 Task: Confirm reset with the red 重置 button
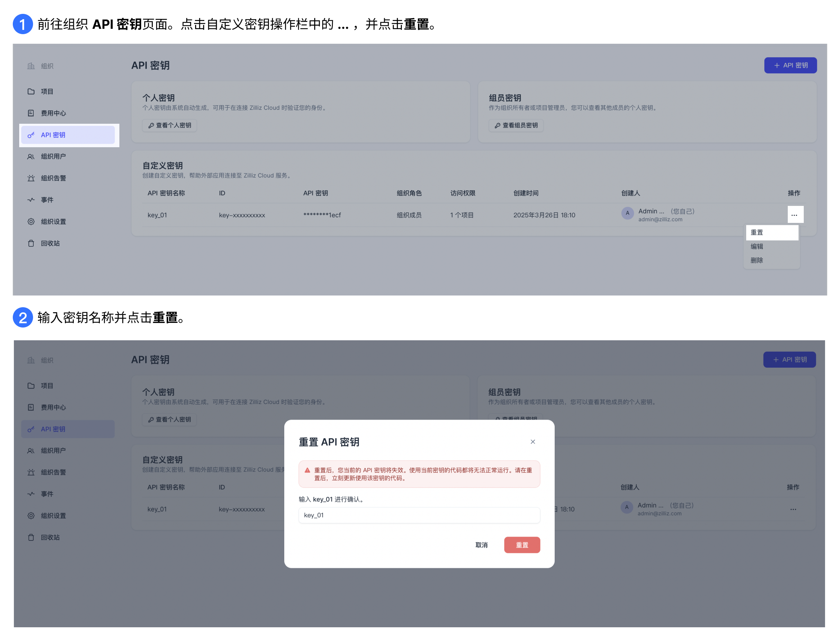click(522, 545)
